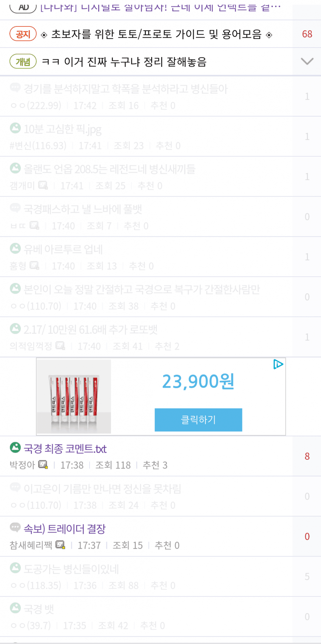
Task: Open the 속보) 트레이더 결장 post
Action: tap(65, 528)
